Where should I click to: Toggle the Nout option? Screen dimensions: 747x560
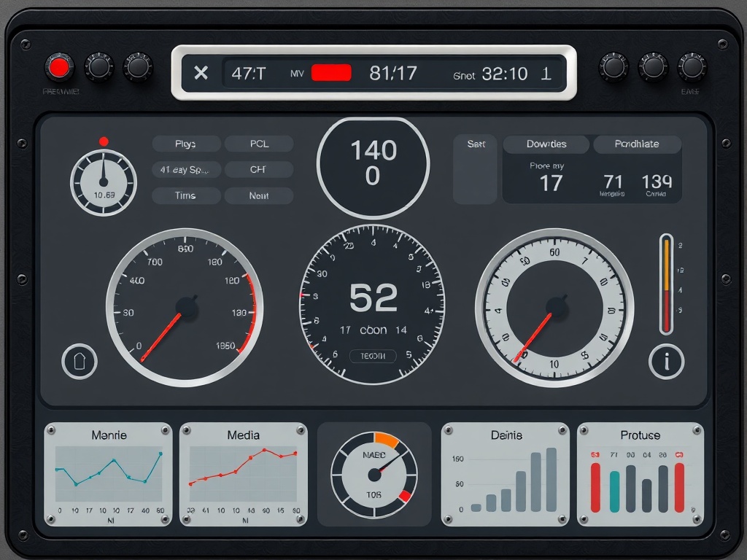click(x=259, y=195)
